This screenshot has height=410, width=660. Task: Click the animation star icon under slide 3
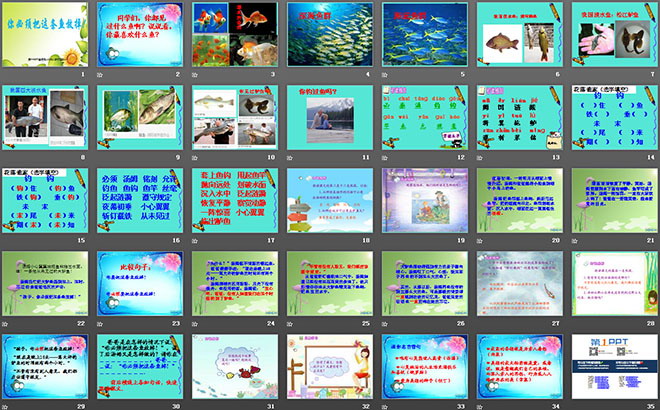coord(195,75)
